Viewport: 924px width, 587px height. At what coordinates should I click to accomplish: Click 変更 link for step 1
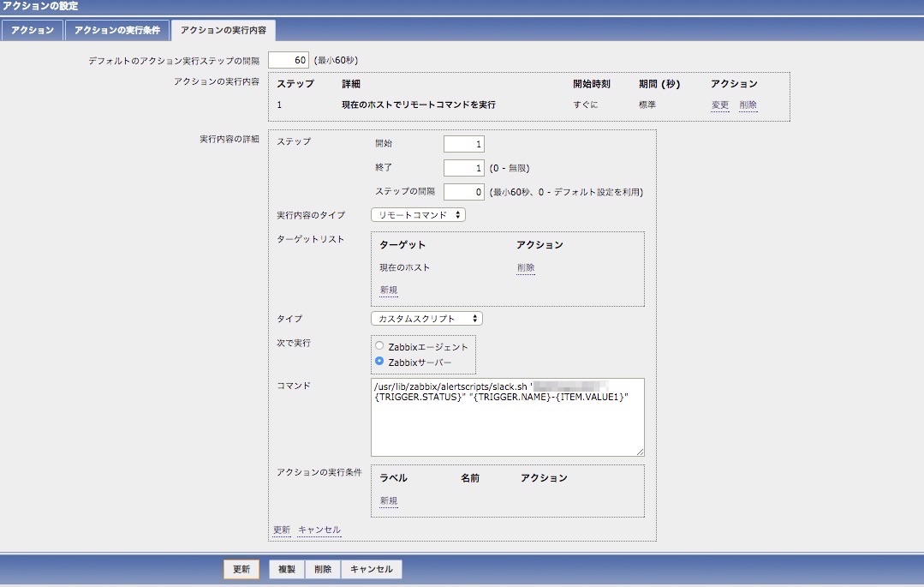click(719, 105)
